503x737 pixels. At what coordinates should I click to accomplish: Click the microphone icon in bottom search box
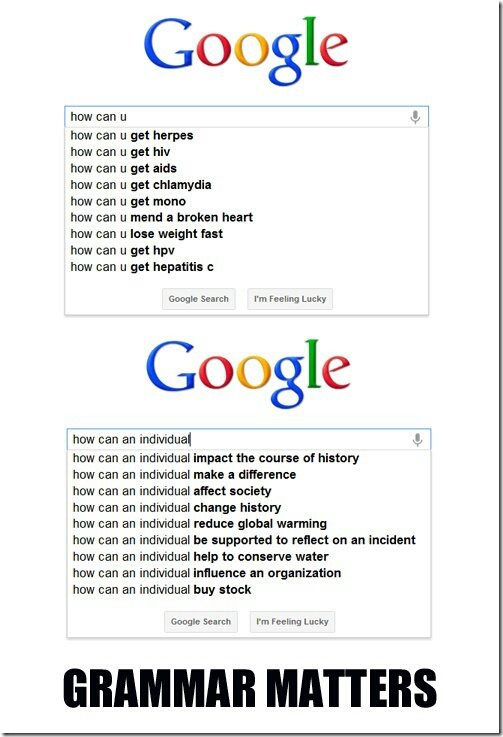417,439
